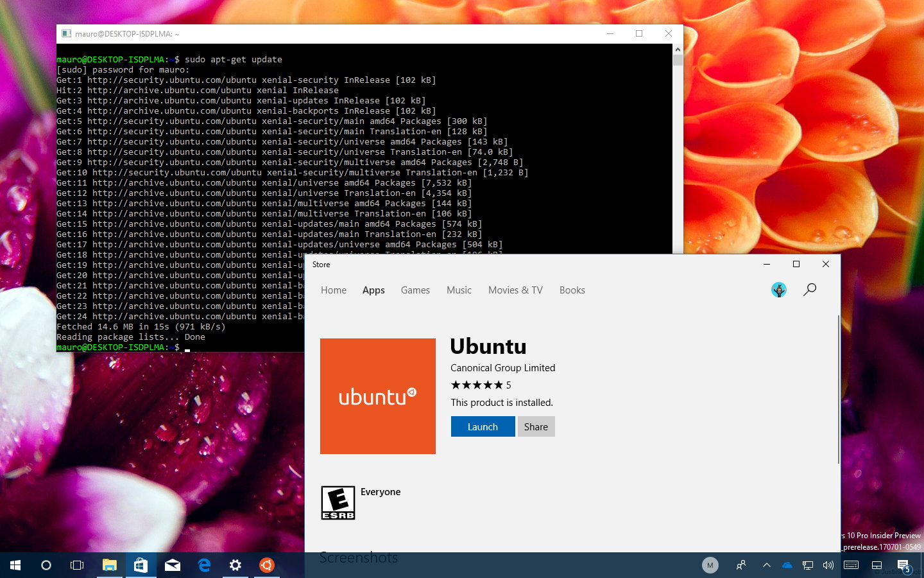Open the volume speaker control
Screen dimensions: 924x578
[x=828, y=565]
